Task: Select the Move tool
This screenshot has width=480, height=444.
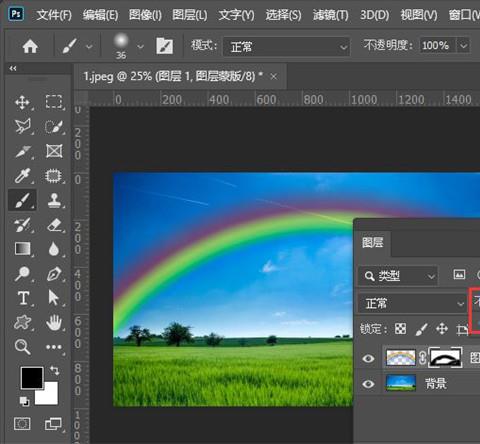Action: tap(22, 102)
